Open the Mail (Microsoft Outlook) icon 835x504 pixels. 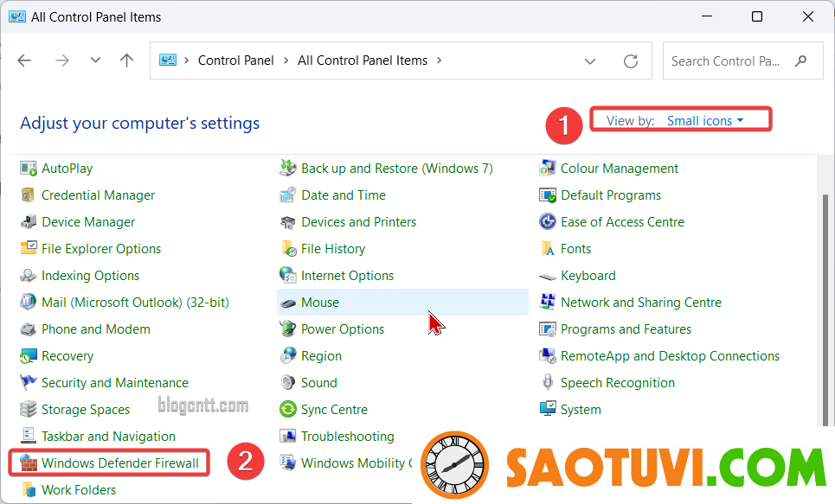29,303
